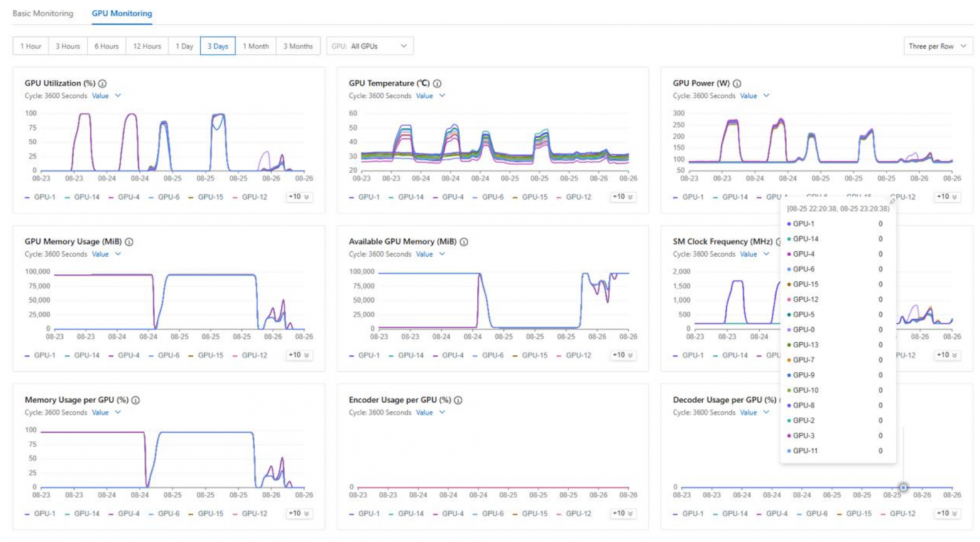Expand +10 legend in Encoder Usage chart

pyautogui.click(x=623, y=513)
